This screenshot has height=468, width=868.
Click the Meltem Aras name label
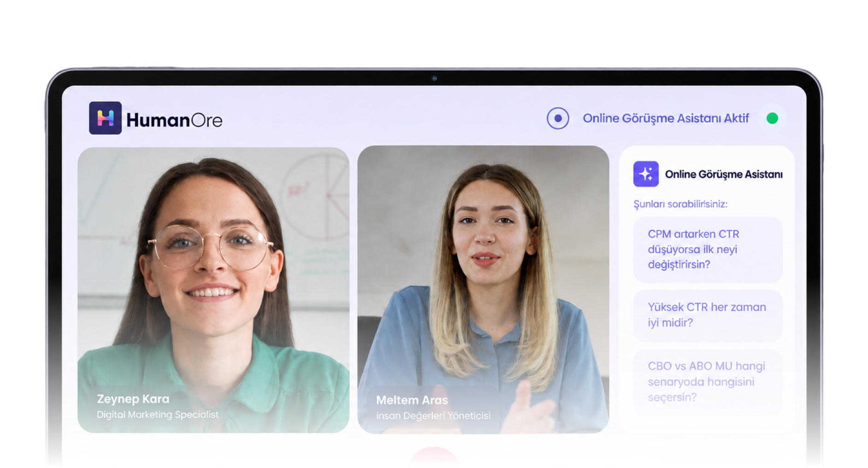tap(412, 400)
